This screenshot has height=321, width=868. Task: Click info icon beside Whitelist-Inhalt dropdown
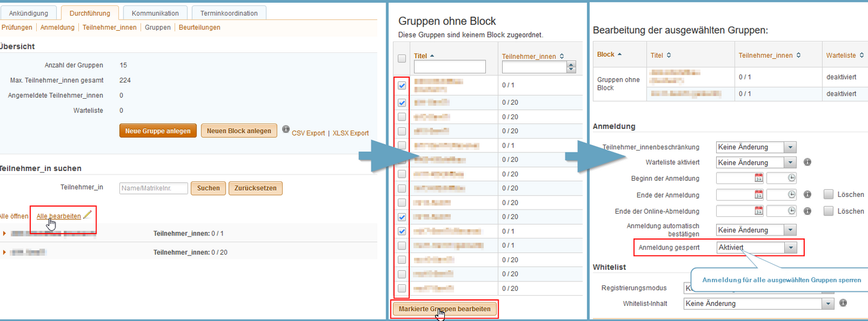pyautogui.click(x=843, y=303)
